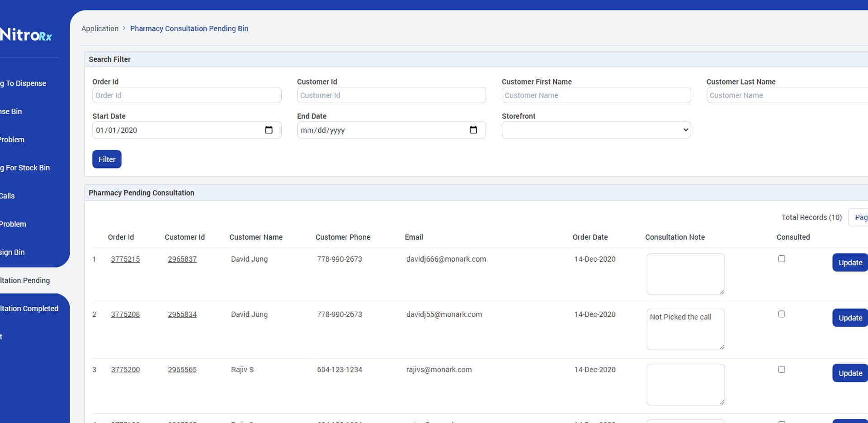
Task: Click consultation note box for order 3775200
Action: [685, 385]
